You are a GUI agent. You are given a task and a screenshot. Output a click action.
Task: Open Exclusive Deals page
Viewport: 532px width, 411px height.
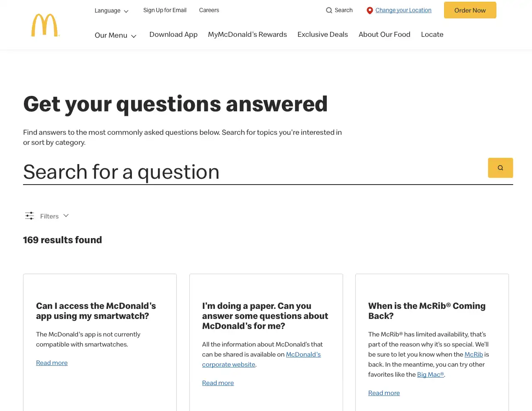click(x=323, y=35)
